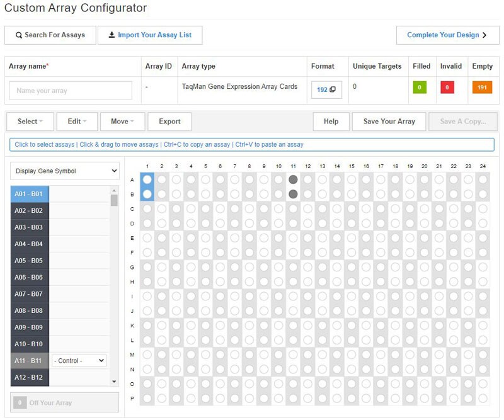Click the chevron arrow on Complete Your Design

coord(484,35)
